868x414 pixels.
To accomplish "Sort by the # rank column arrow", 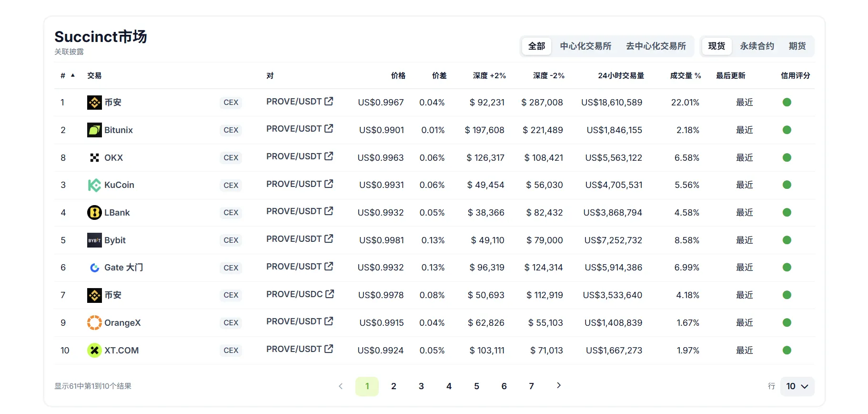I will (x=73, y=75).
